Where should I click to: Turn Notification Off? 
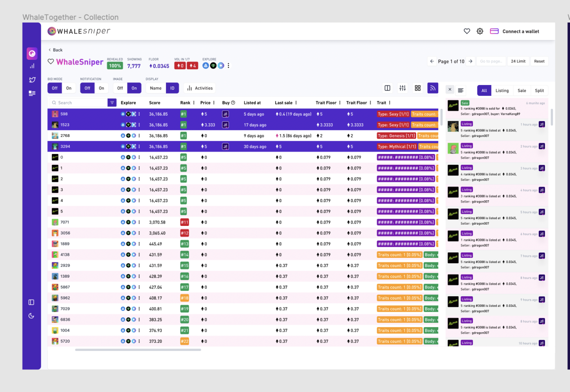coord(87,88)
